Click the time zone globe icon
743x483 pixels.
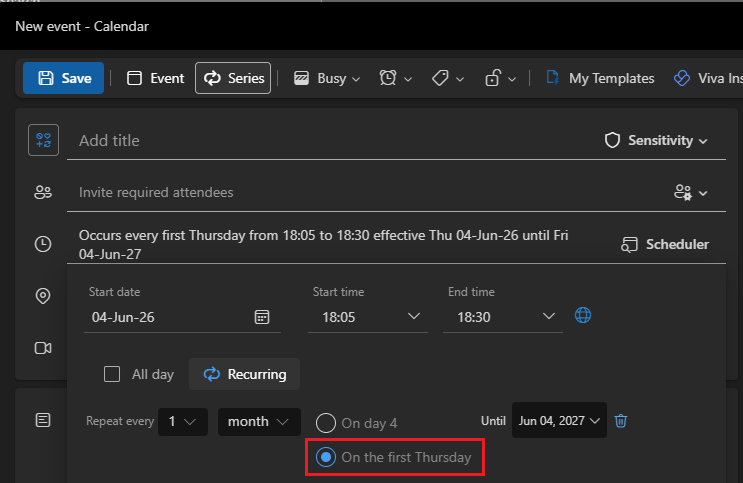(x=583, y=315)
